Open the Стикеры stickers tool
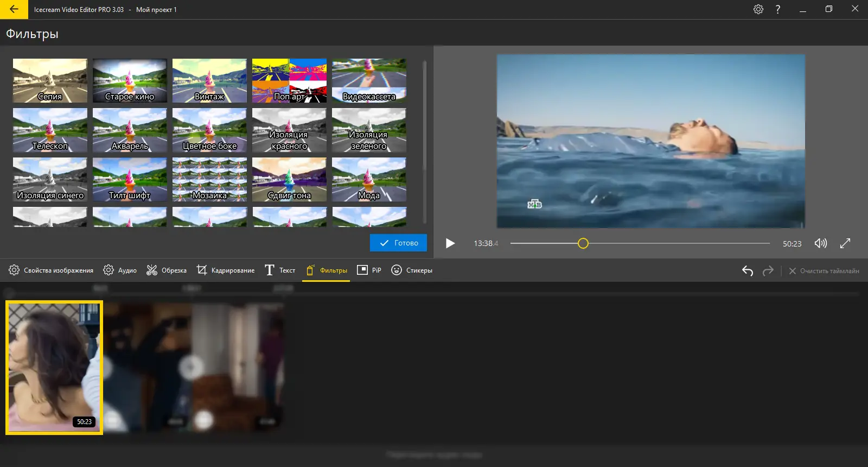The image size is (868, 467). coord(412,270)
